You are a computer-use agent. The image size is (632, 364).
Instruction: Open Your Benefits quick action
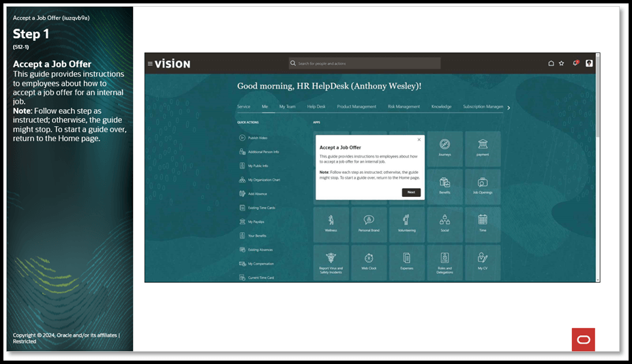point(253,236)
